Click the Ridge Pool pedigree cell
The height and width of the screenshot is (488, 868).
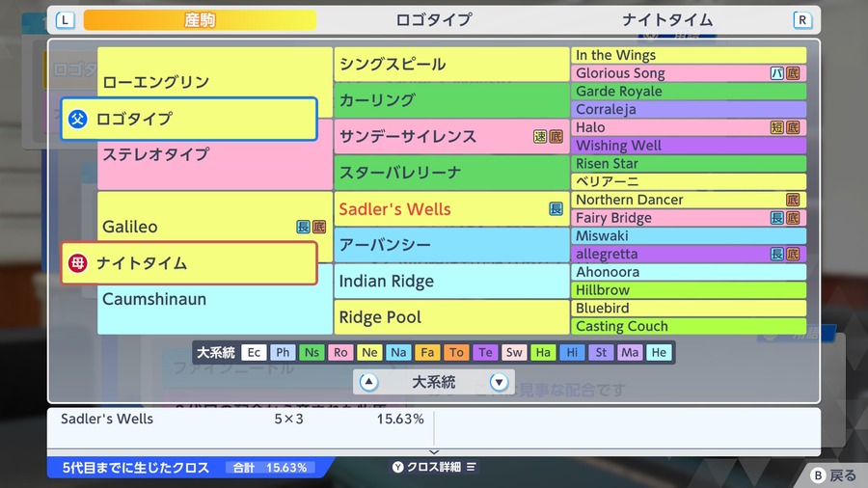tap(451, 317)
